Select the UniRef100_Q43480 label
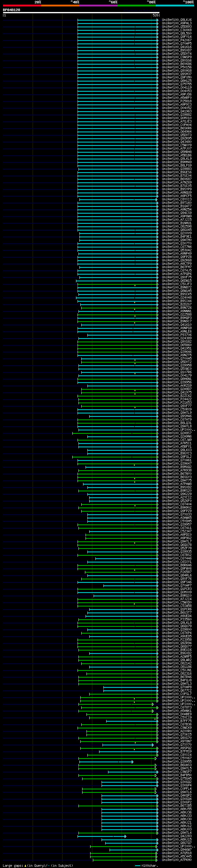This screenshot has height=868, width=197. (x=177, y=142)
